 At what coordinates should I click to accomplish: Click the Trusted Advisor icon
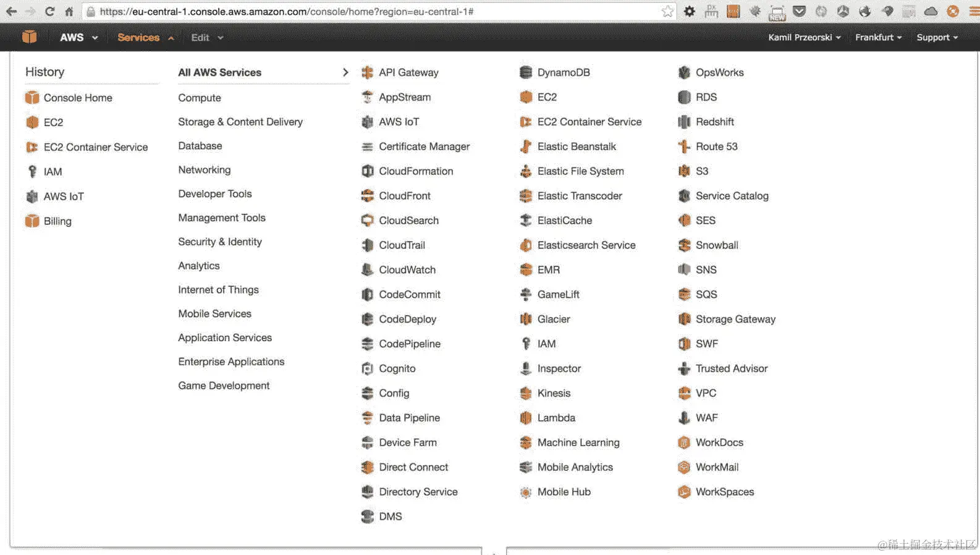tap(684, 369)
